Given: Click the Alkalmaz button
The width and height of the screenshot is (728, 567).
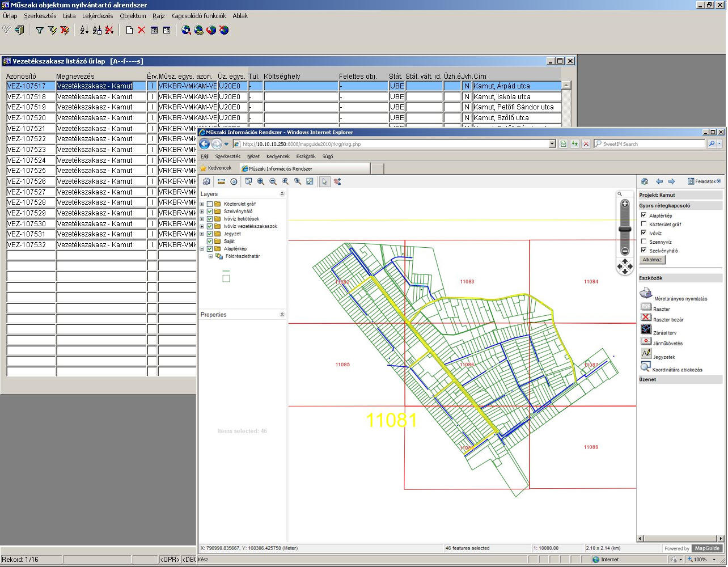Looking at the screenshot, I should coord(652,260).
